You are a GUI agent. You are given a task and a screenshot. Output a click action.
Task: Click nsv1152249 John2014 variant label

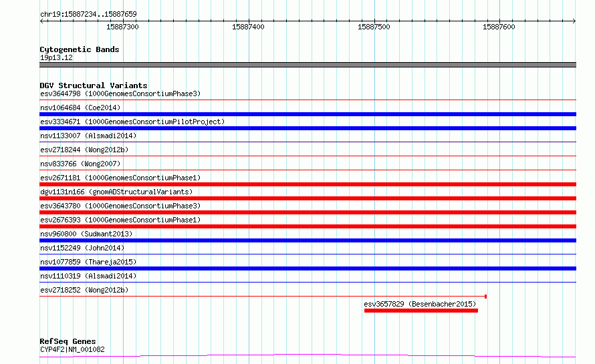82,248
